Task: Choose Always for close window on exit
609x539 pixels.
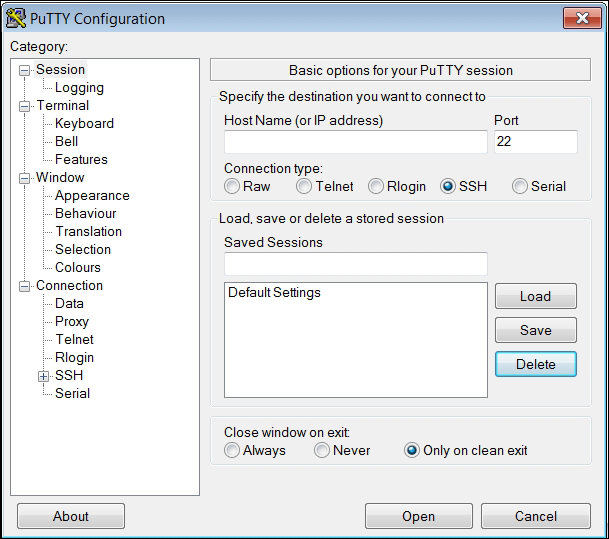Action: pos(232,450)
